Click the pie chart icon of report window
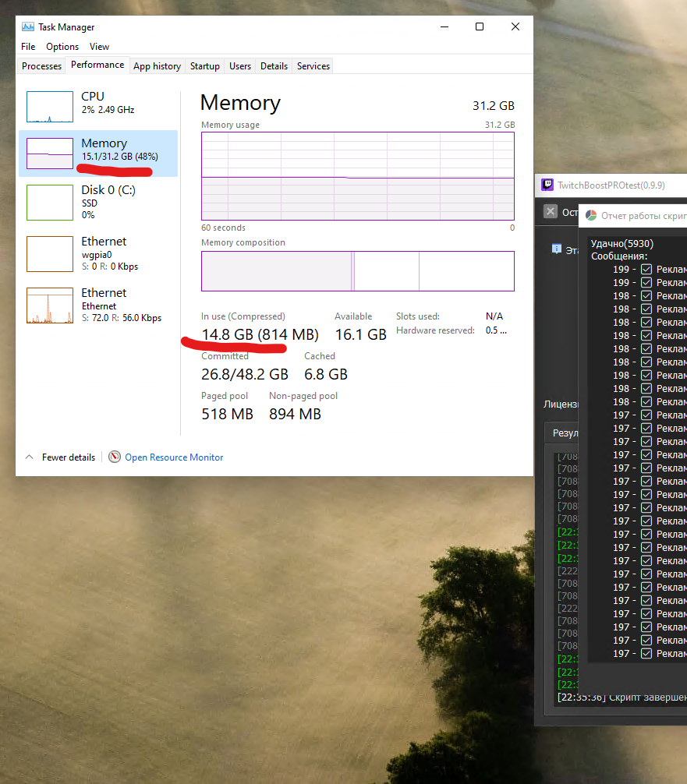The width and height of the screenshot is (687, 784). [x=591, y=215]
